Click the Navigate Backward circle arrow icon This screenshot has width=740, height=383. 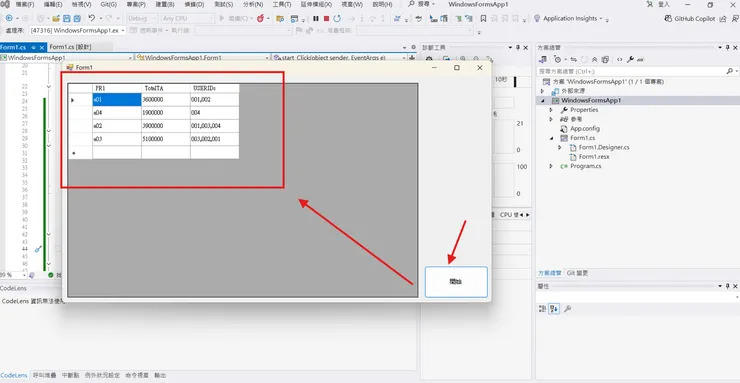tap(8, 18)
